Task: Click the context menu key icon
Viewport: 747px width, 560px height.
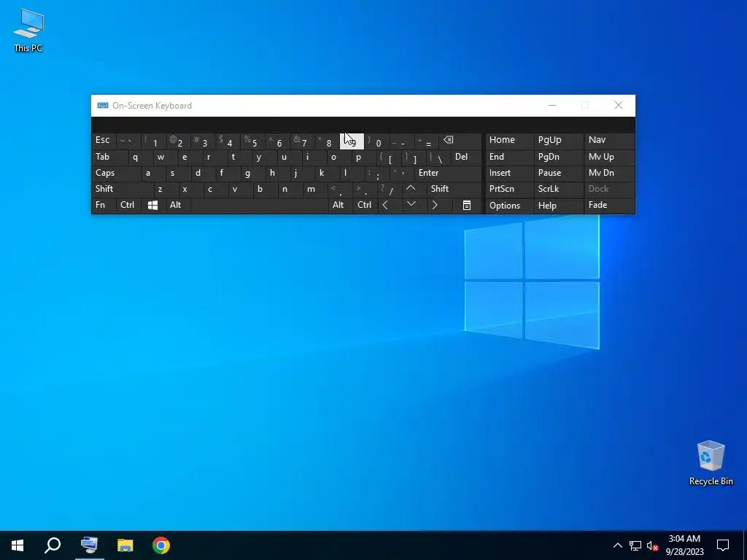Action: [467, 205]
